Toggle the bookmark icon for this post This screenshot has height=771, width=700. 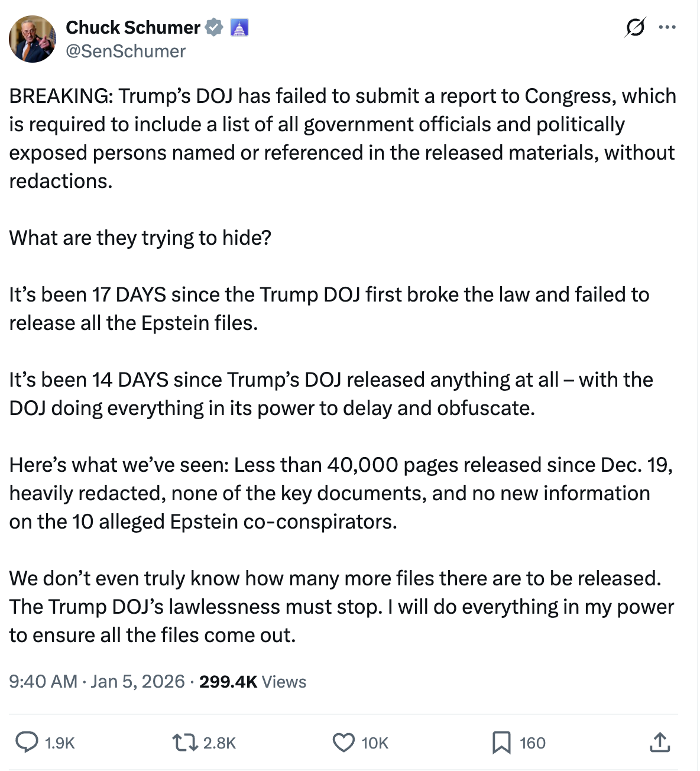tap(501, 742)
